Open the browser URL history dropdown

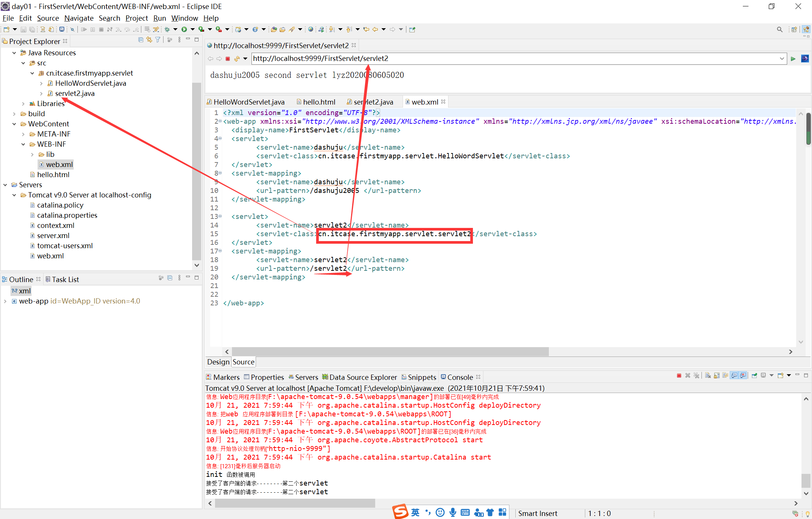point(782,59)
